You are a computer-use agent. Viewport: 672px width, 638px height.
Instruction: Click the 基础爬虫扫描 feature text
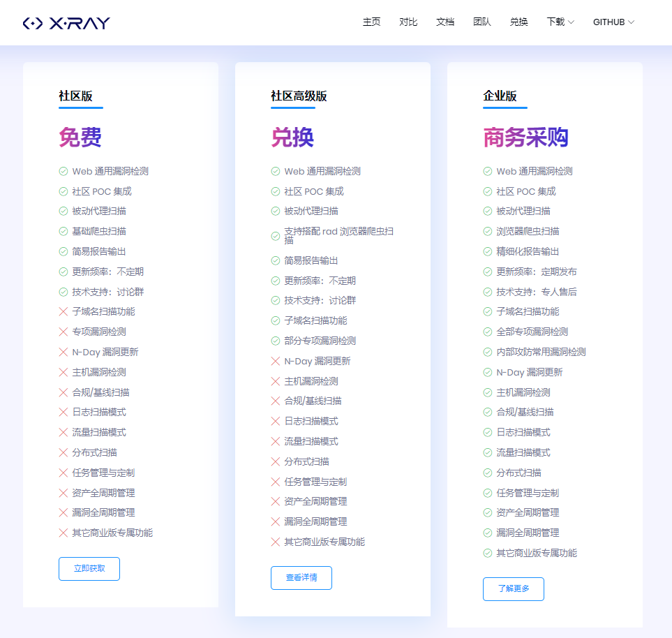pos(99,232)
